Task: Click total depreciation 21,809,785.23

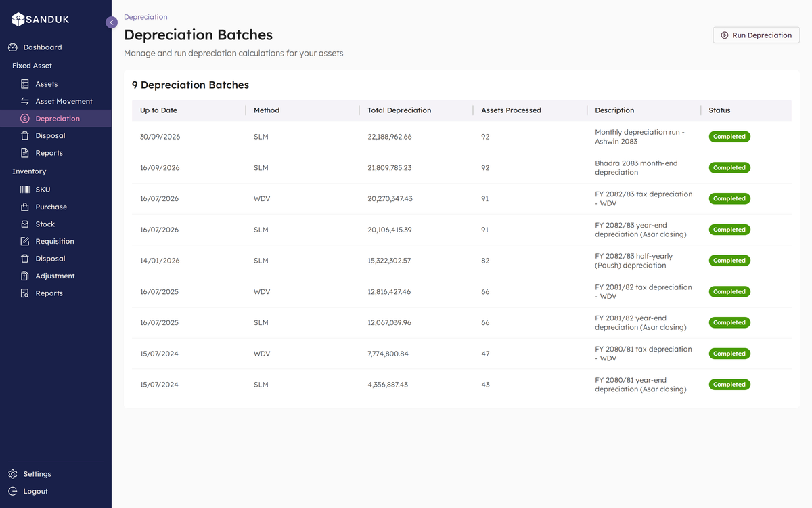Action: tap(390, 168)
